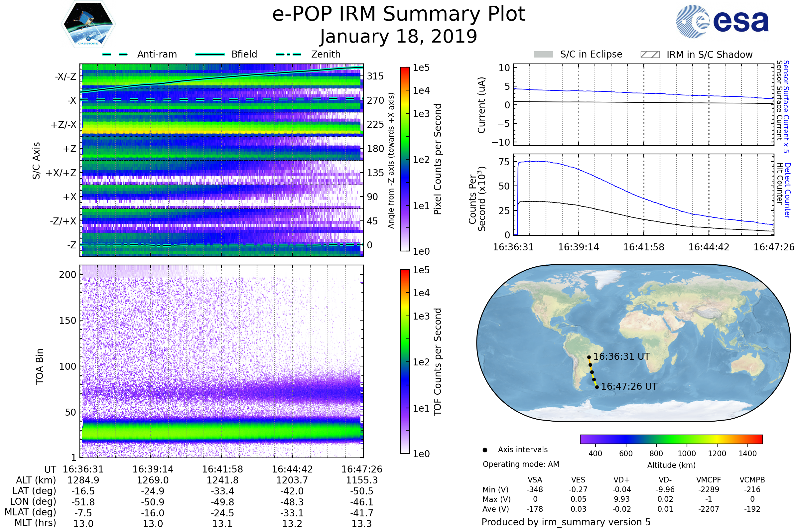Screen dimensions: 798x532
Task: Click the Zenith dash-dot legend marker
Action: [x=289, y=54]
